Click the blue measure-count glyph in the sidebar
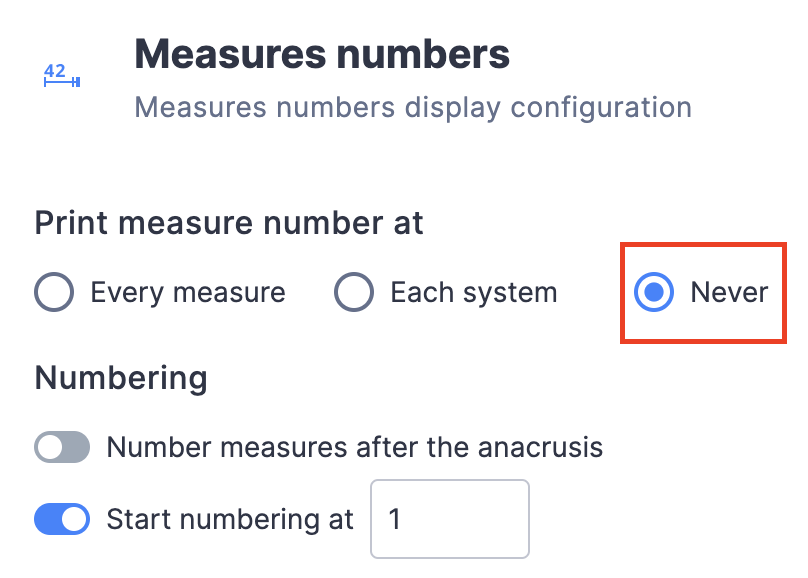The width and height of the screenshot is (808, 578). (x=59, y=74)
